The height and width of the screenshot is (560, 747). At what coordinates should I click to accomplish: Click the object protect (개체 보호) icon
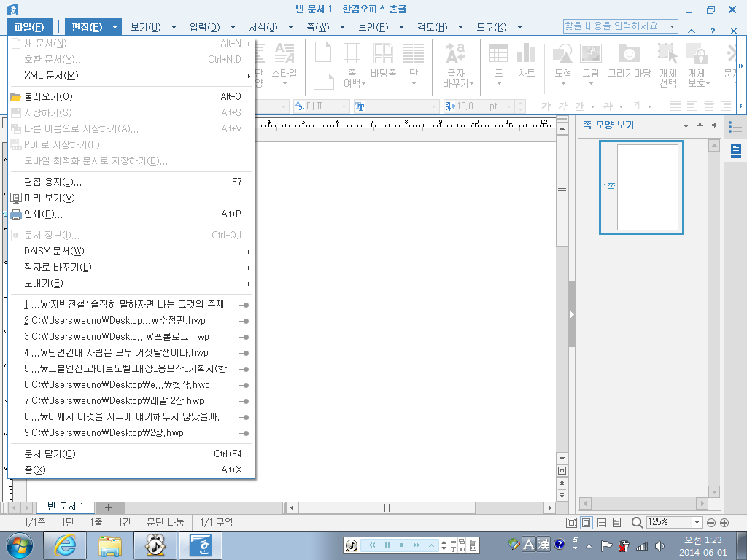[x=697, y=64]
